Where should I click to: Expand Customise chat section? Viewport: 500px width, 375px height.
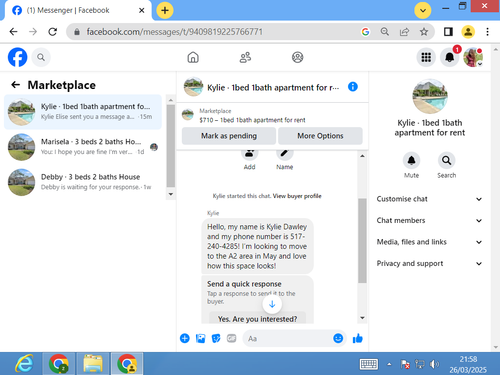(x=429, y=199)
